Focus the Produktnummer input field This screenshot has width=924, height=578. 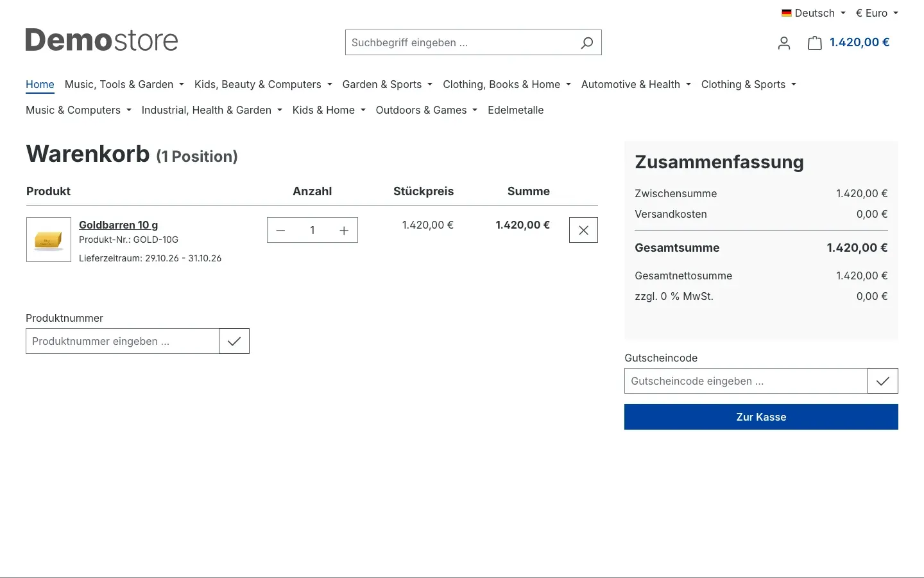[123, 341]
